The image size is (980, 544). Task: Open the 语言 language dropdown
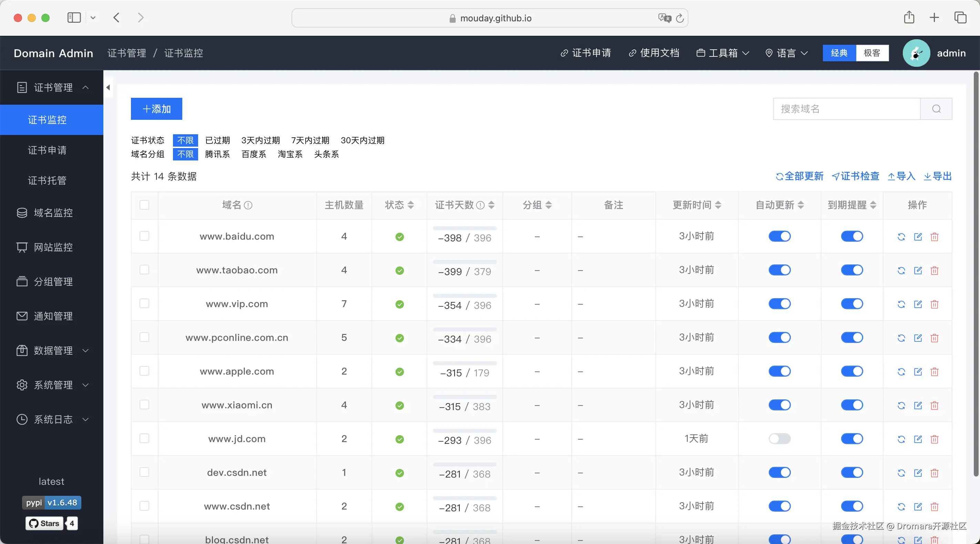pos(786,53)
